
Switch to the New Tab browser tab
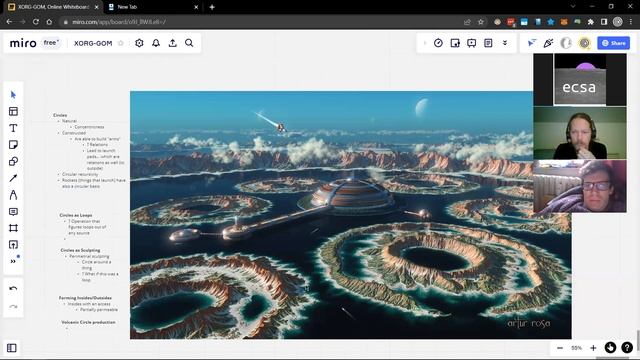coord(152,7)
